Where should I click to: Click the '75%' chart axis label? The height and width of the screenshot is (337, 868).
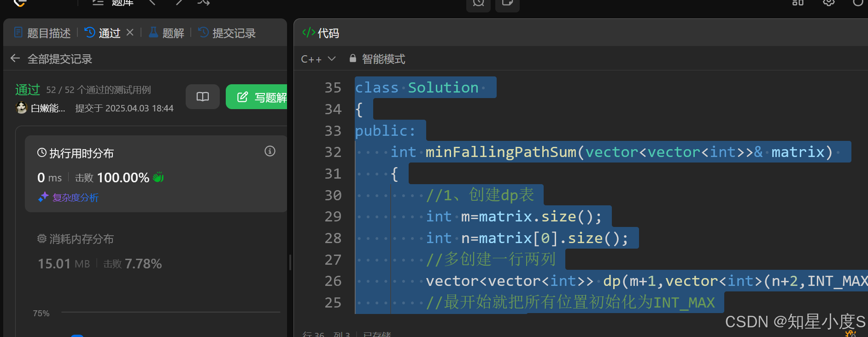[x=41, y=313]
